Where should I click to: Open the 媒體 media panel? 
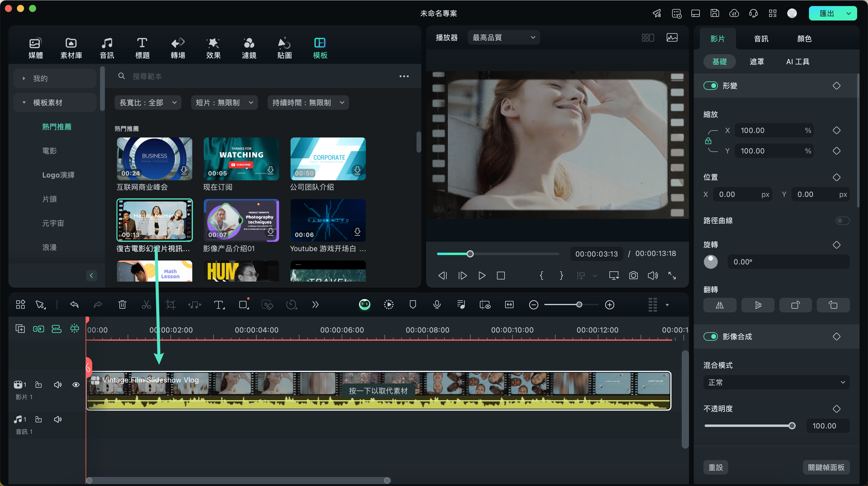[x=35, y=48]
